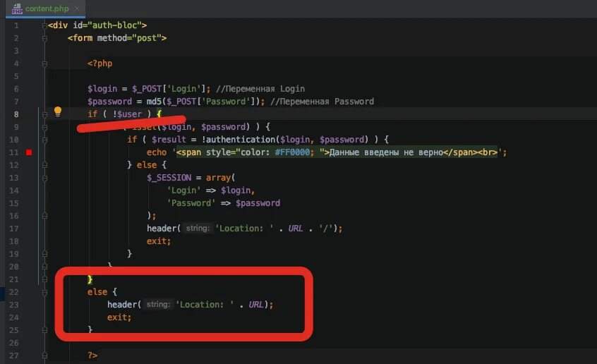This screenshot has width=597, height=364.
Task: Click the $password variable on line 7
Action: coord(109,102)
